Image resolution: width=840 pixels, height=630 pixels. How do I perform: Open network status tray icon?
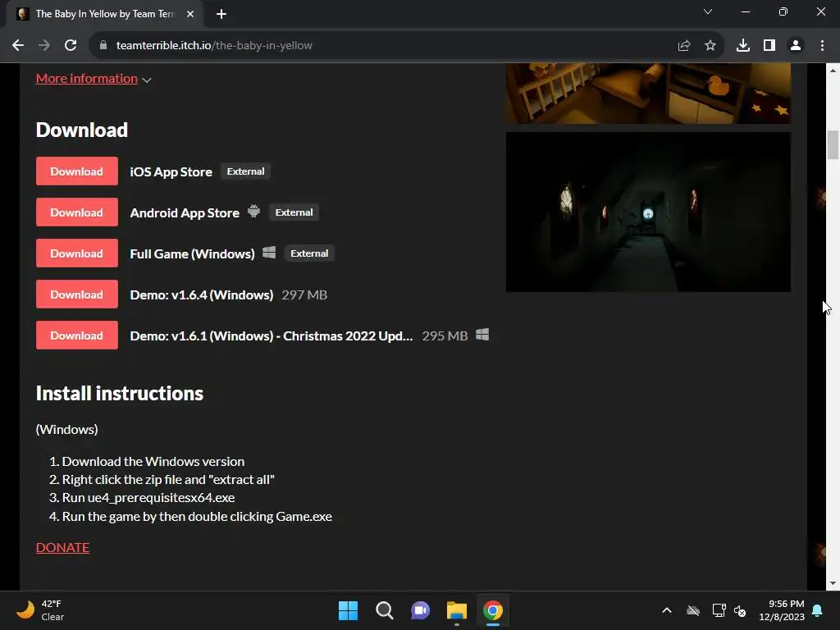coord(719,610)
